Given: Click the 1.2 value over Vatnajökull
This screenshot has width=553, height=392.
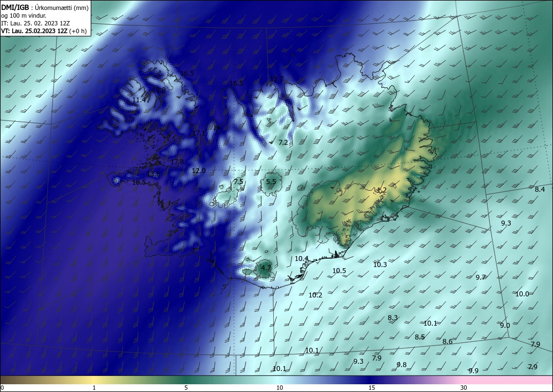Looking at the screenshot, I should (x=382, y=190).
